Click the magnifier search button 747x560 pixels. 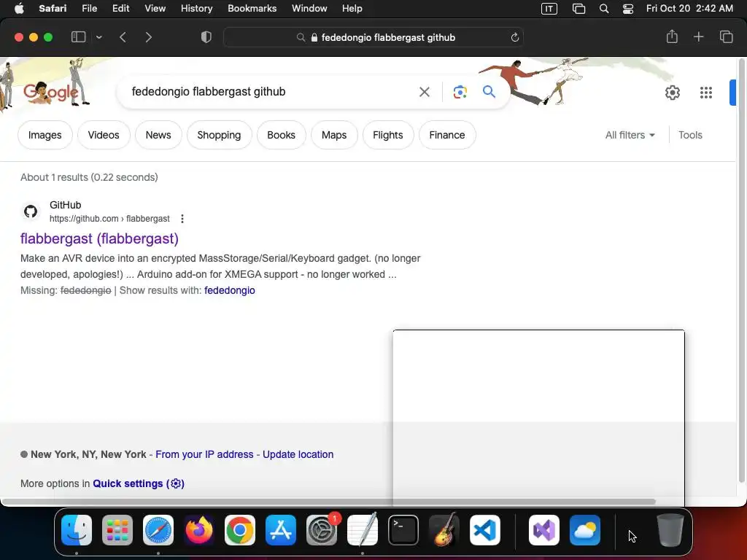tap(489, 91)
